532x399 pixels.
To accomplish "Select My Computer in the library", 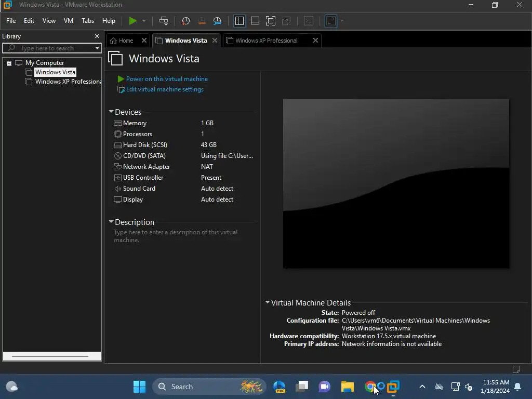I will coord(45,63).
